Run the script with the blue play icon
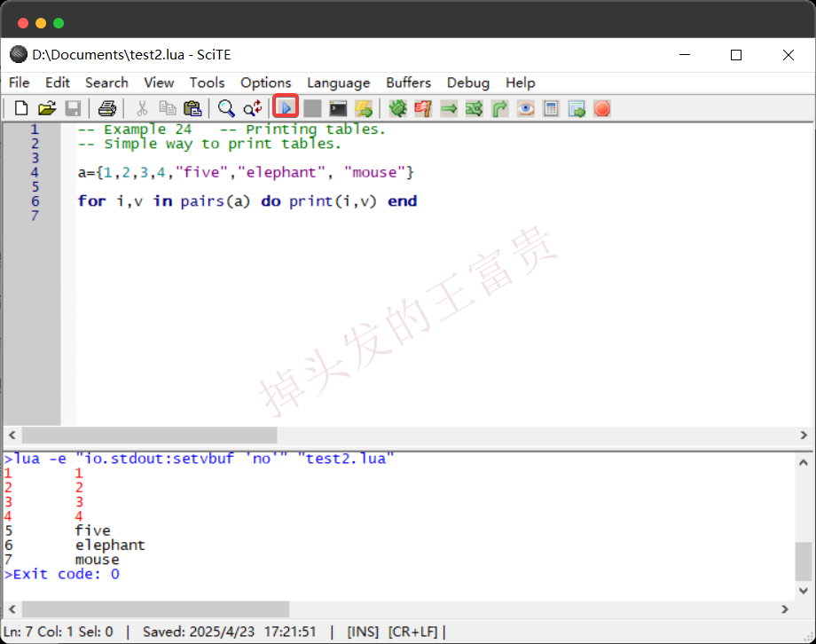Image resolution: width=816 pixels, height=644 pixels. pyautogui.click(x=286, y=107)
